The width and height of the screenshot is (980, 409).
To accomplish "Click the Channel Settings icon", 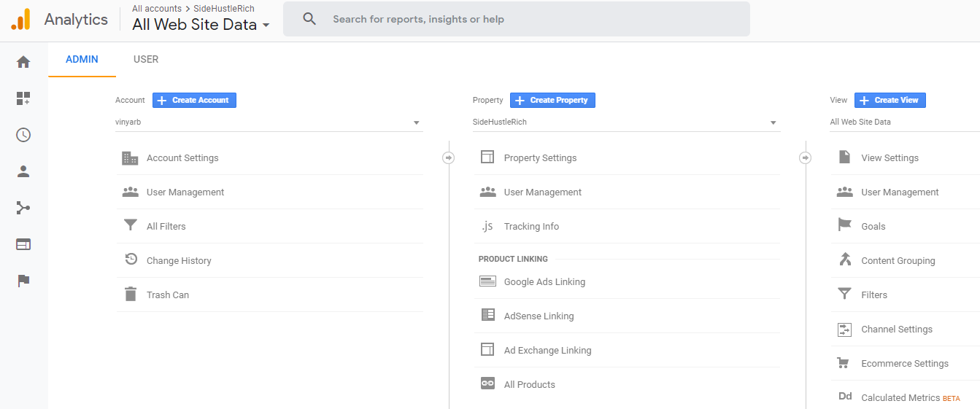I will tap(844, 330).
